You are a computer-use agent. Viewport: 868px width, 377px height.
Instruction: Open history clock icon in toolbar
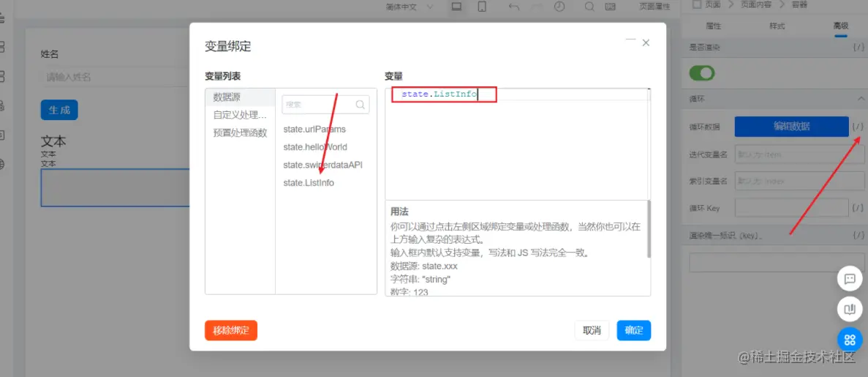[560, 7]
